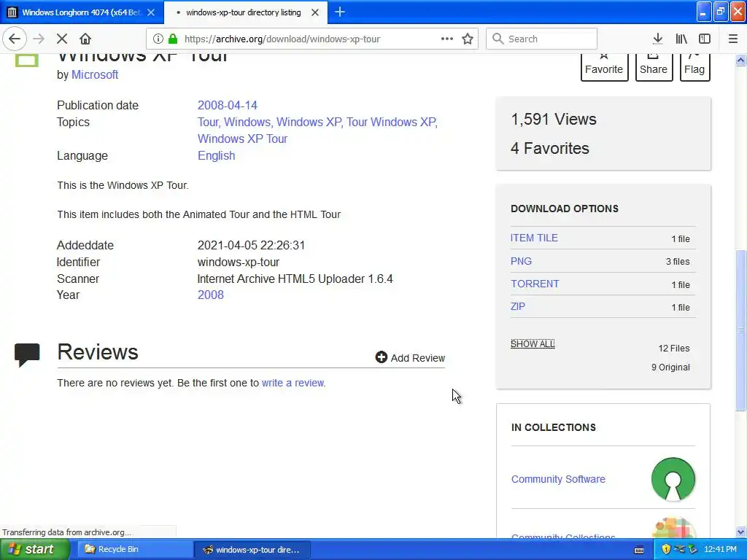Click the Reviews speech bubble icon
The image size is (747, 560).
pos(27,355)
